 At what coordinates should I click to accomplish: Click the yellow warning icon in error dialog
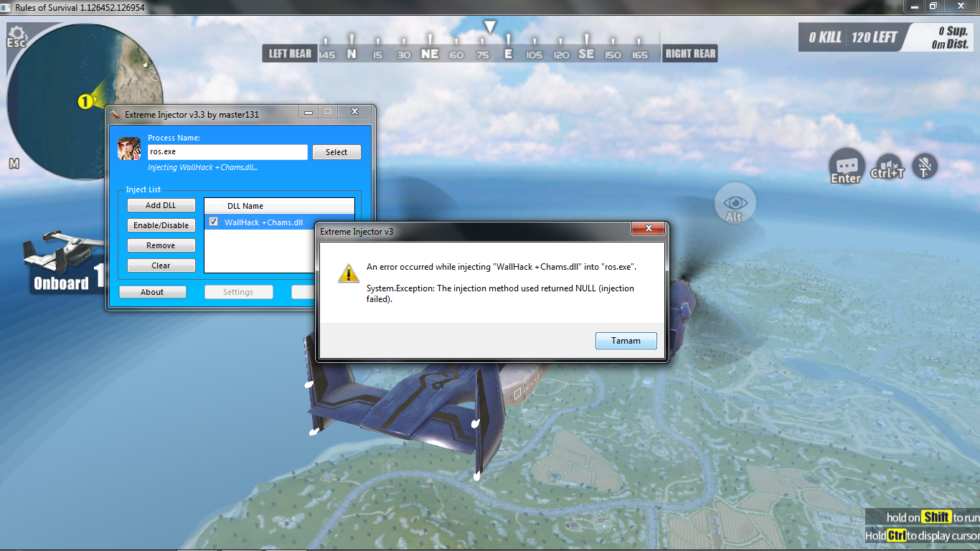349,273
